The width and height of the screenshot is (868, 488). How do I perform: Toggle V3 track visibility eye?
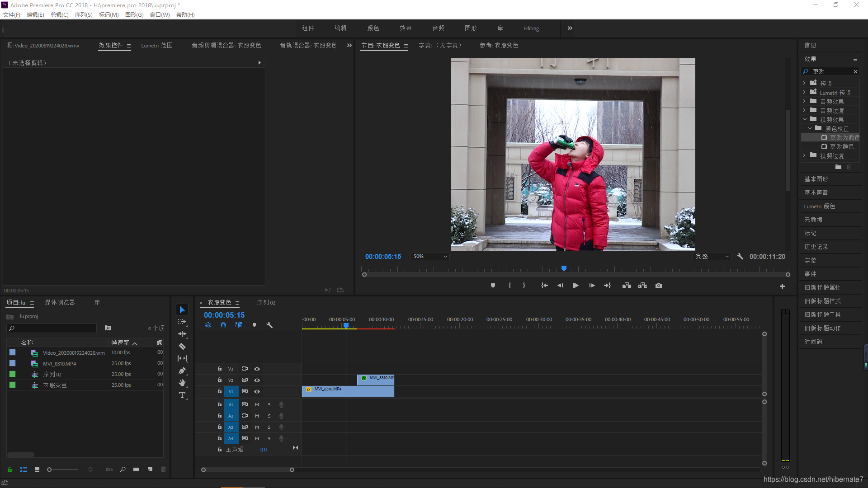257,369
